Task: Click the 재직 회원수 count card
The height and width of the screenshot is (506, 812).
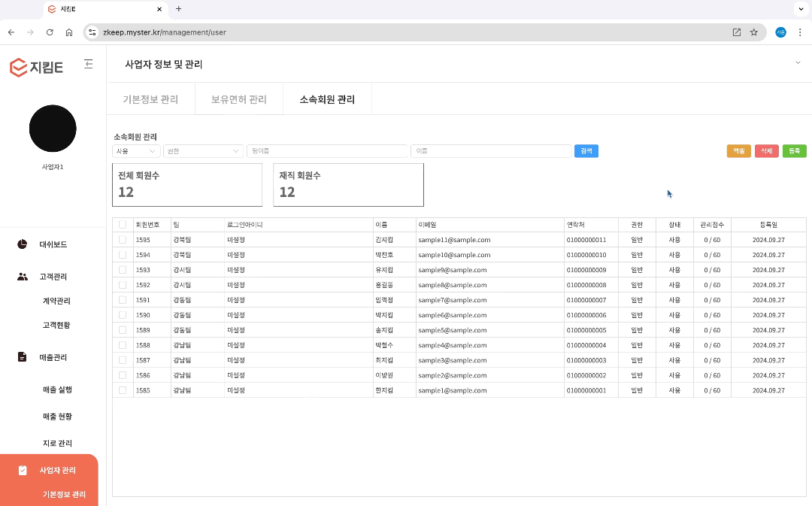Action: (349, 185)
